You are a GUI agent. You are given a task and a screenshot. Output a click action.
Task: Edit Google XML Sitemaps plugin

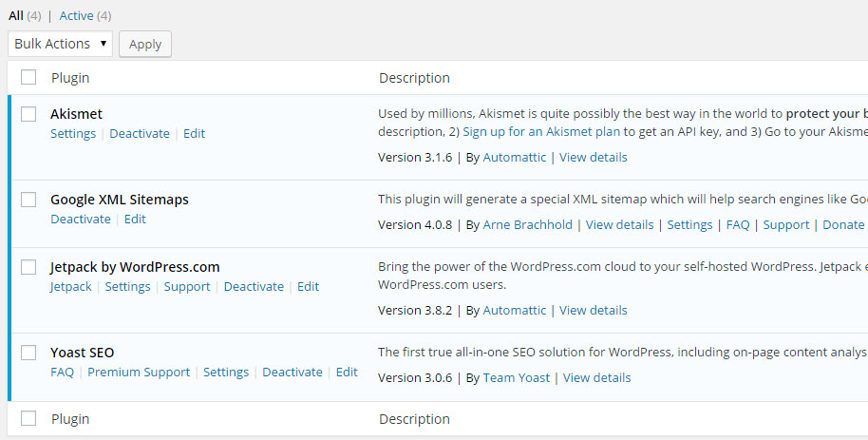click(135, 219)
